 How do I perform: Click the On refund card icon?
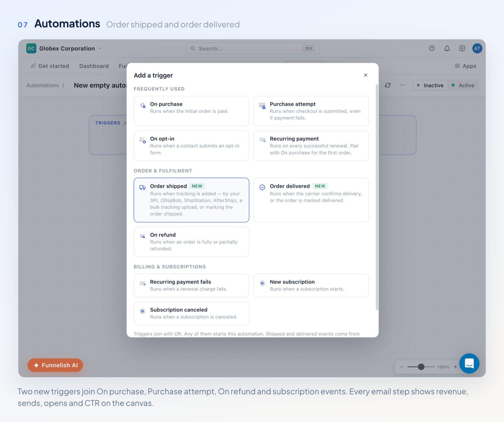[x=143, y=236]
